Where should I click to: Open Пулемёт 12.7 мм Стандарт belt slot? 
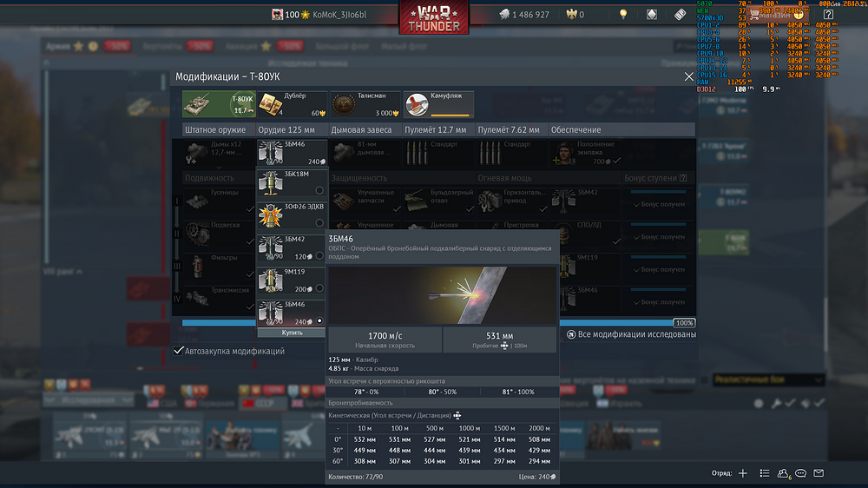(x=438, y=153)
